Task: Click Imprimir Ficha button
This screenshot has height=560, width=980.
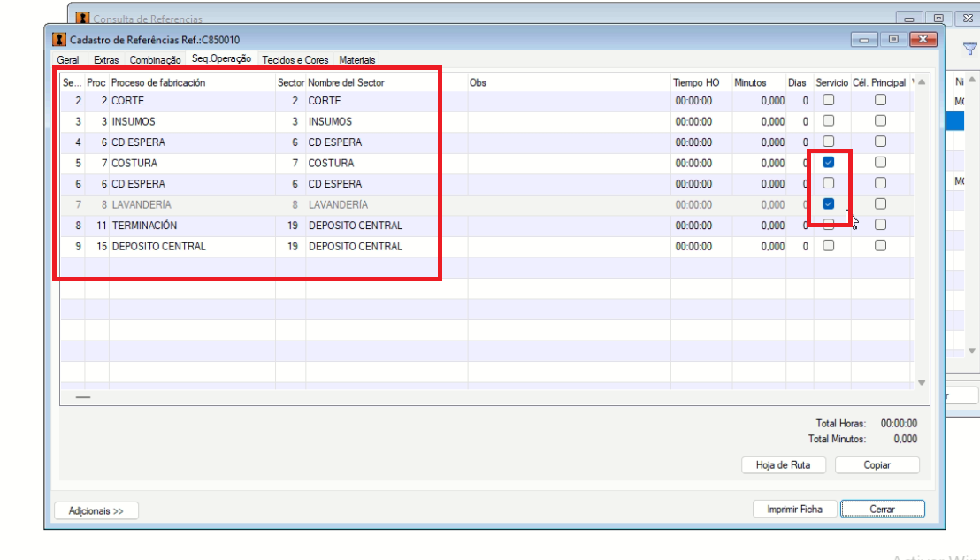Action: click(x=794, y=510)
